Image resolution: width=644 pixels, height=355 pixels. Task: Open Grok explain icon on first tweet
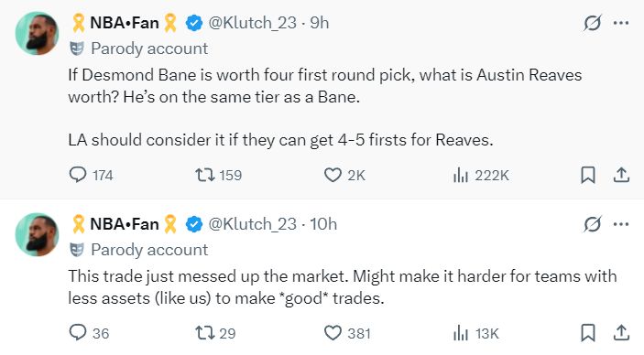tap(593, 23)
